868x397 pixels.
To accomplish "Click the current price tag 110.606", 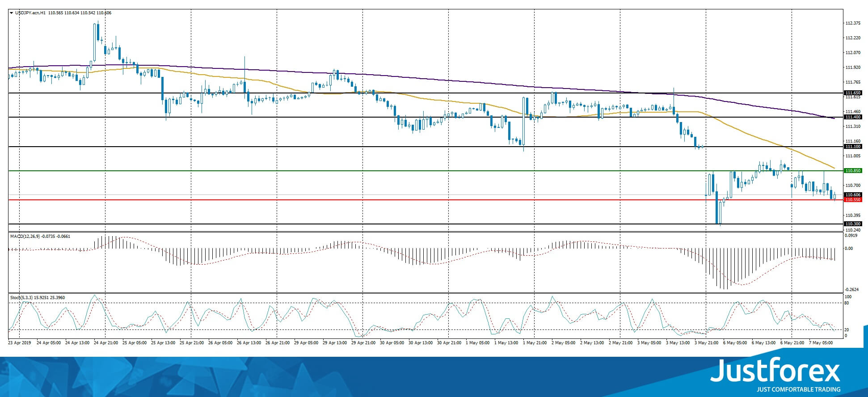I will point(853,195).
